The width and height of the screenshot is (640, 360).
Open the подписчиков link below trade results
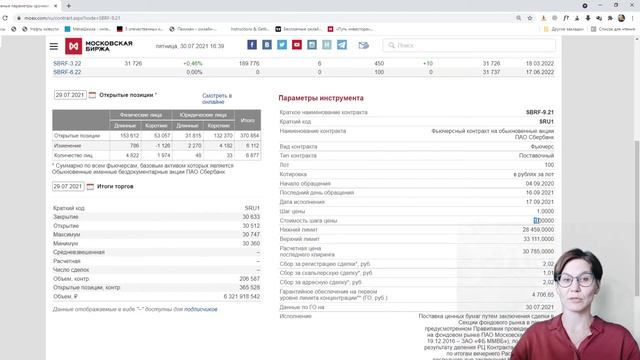[x=200, y=309]
